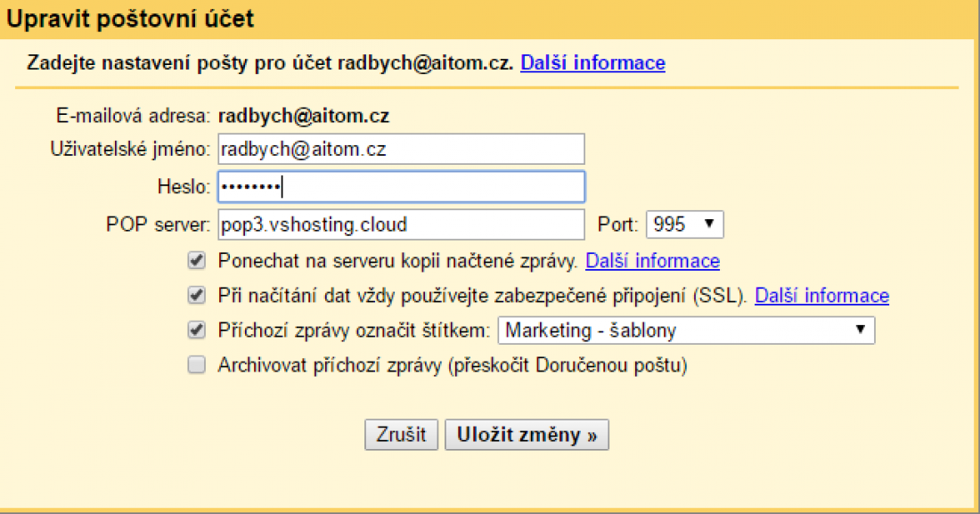Viewport: 980px width, 514px height.
Task: Enable Archivovat příchozí zprávy checkbox
Action: coord(197,365)
